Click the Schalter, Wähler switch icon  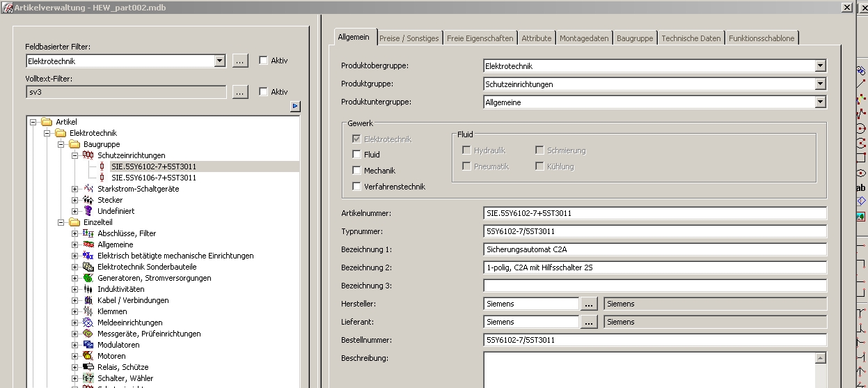click(x=88, y=378)
